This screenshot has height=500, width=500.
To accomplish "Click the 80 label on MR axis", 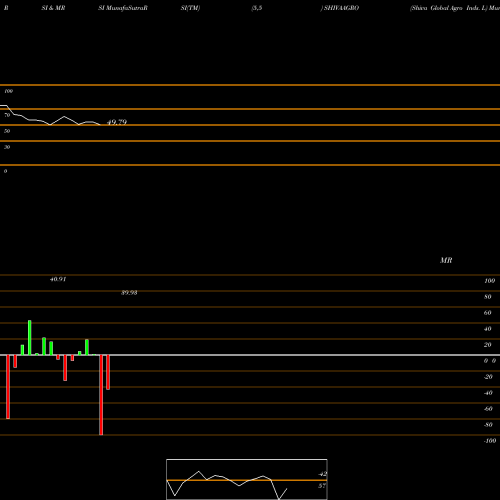I will point(488,297).
